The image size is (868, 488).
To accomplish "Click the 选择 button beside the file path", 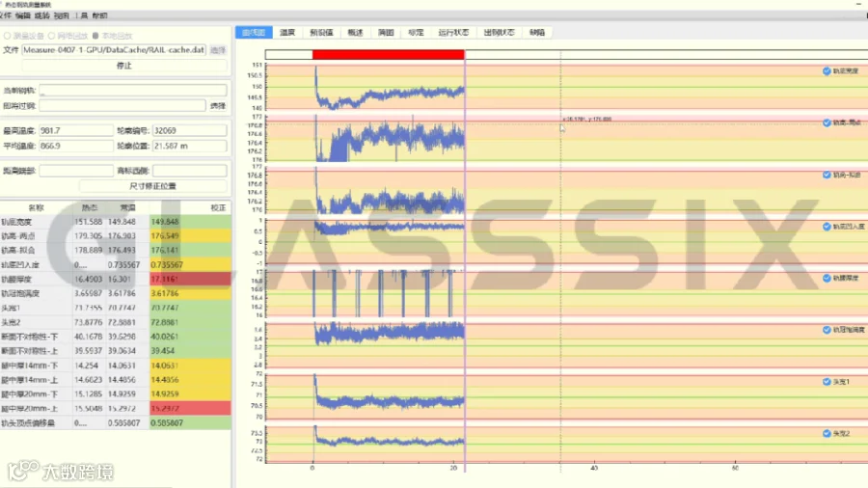I will [218, 50].
